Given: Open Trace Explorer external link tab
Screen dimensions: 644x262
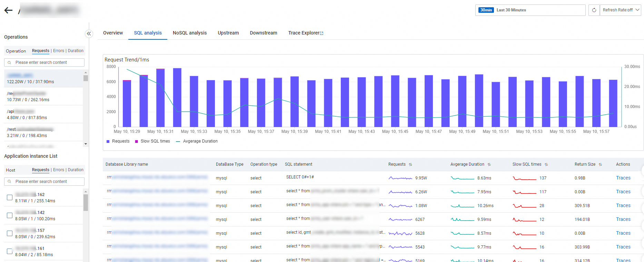Looking at the screenshot, I should (306, 33).
